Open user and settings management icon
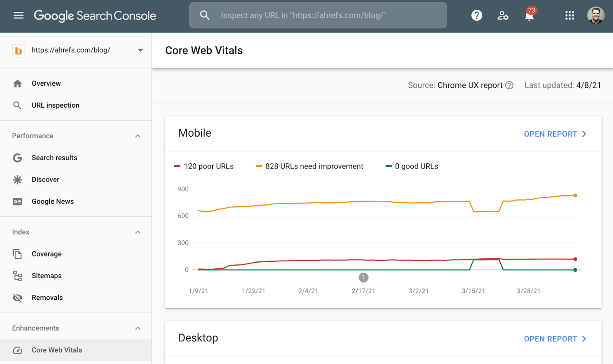Viewport: 613px width, 364px height. point(503,15)
